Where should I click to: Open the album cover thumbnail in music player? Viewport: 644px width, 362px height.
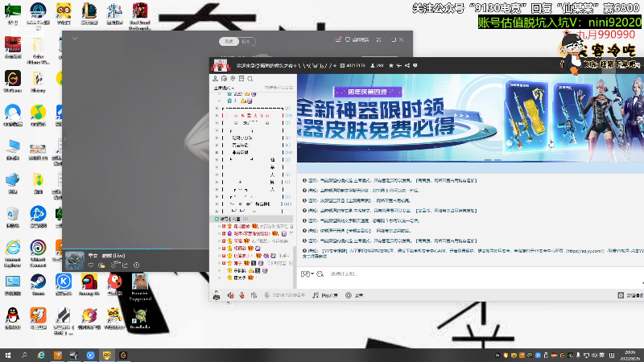click(x=75, y=260)
